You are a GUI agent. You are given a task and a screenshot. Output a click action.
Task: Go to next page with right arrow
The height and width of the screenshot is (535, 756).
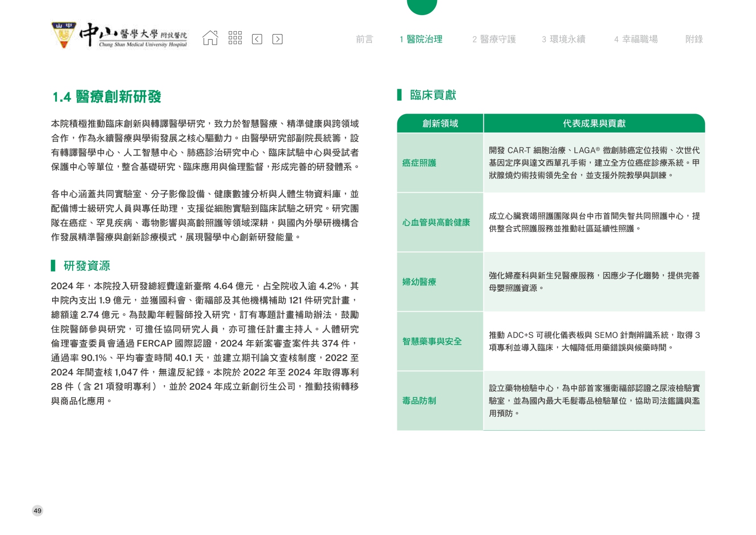coord(277,39)
